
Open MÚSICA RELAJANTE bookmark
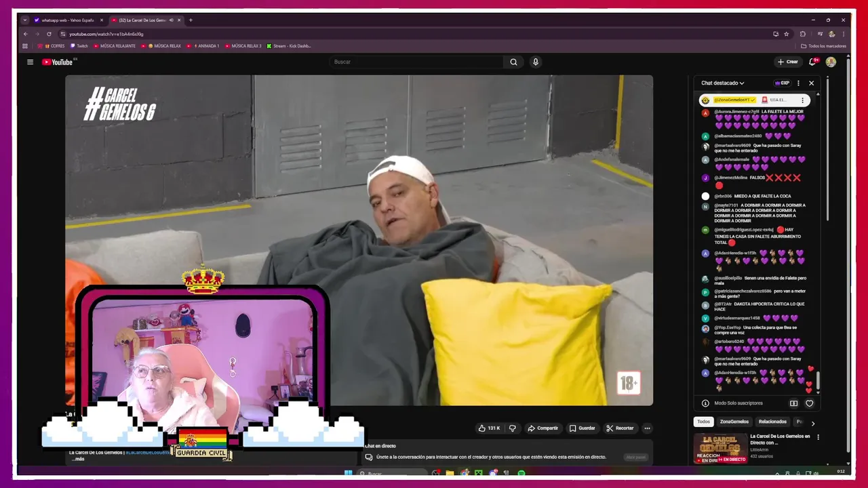click(x=115, y=46)
